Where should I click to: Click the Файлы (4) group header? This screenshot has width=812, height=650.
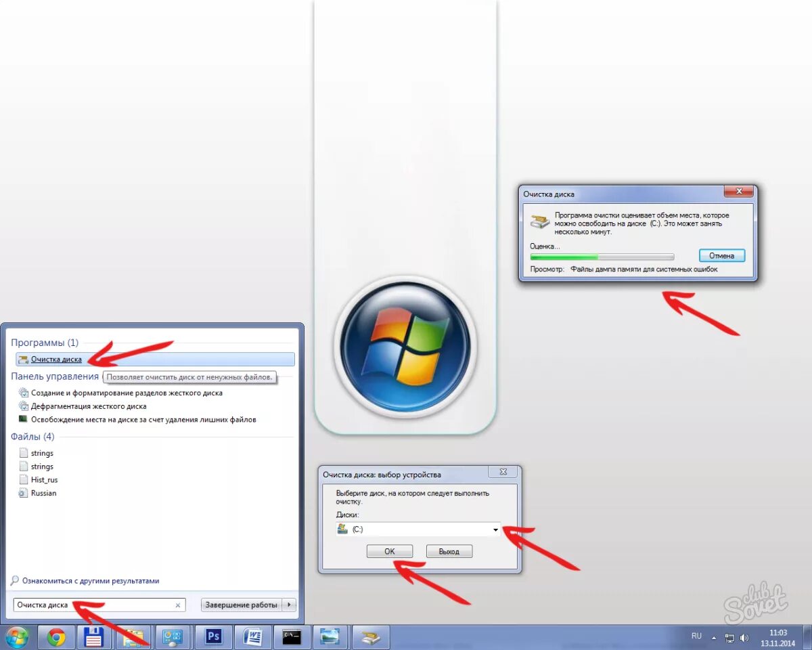(x=32, y=437)
